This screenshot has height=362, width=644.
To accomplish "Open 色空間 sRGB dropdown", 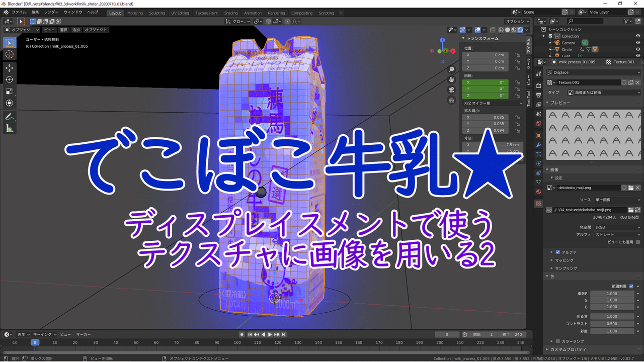I will click(617, 227).
